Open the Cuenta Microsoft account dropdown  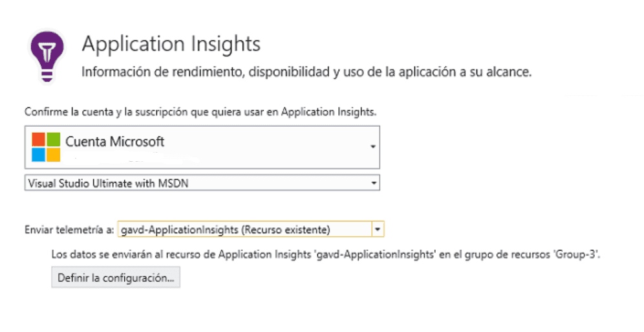click(x=202, y=147)
